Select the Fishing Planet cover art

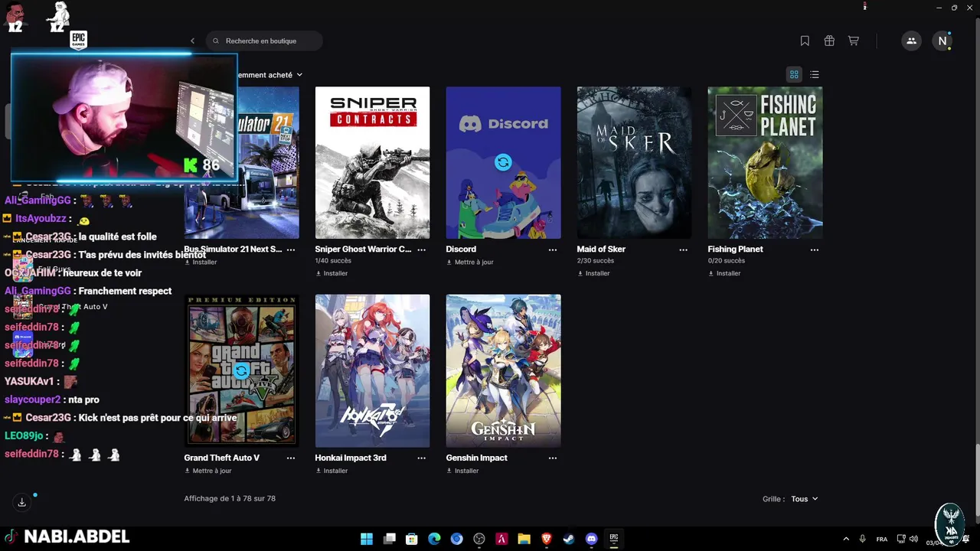765,162
